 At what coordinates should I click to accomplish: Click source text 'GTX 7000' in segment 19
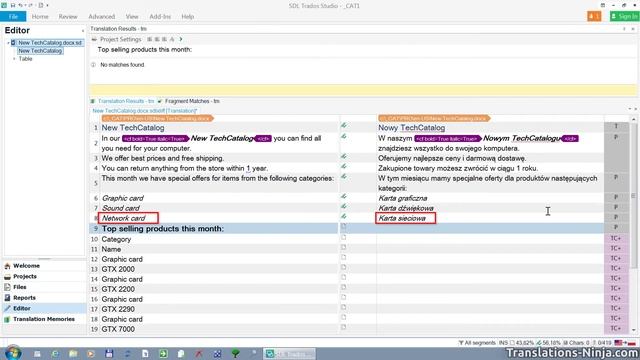click(x=118, y=329)
